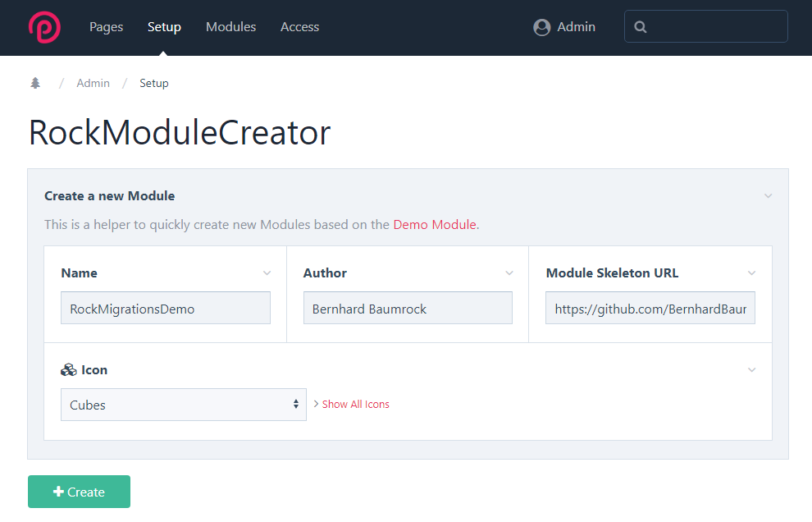Click the Module Skeleton URL label
This screenshot has height=522, width=812.
(x=612, y=273)
